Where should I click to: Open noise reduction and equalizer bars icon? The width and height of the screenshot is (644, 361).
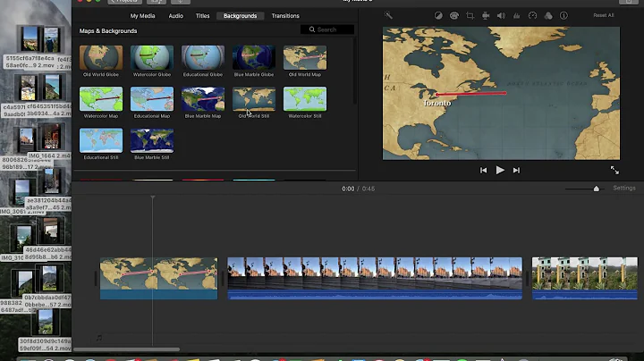[517, 15]
